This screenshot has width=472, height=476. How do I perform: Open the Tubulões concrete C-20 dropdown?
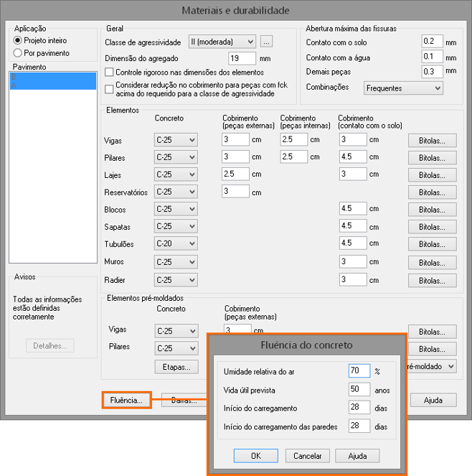click(x=176, y=244)
